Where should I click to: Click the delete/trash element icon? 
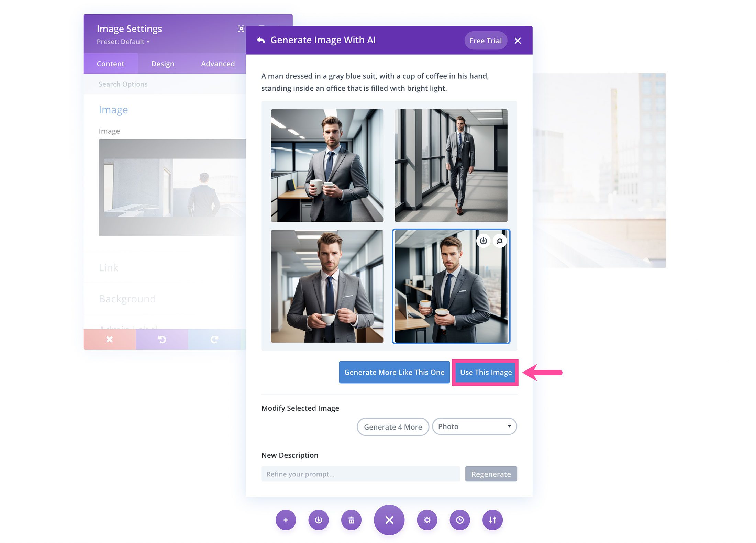352,520
